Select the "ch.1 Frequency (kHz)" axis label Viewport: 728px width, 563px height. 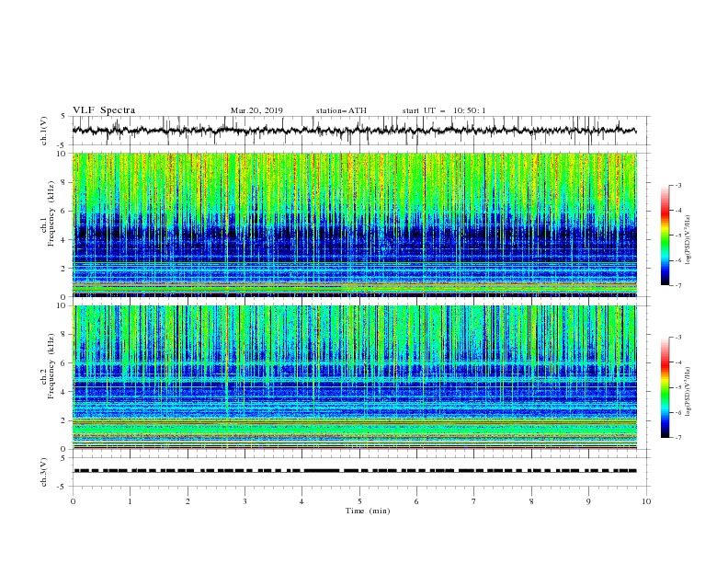tap(48, 213)
